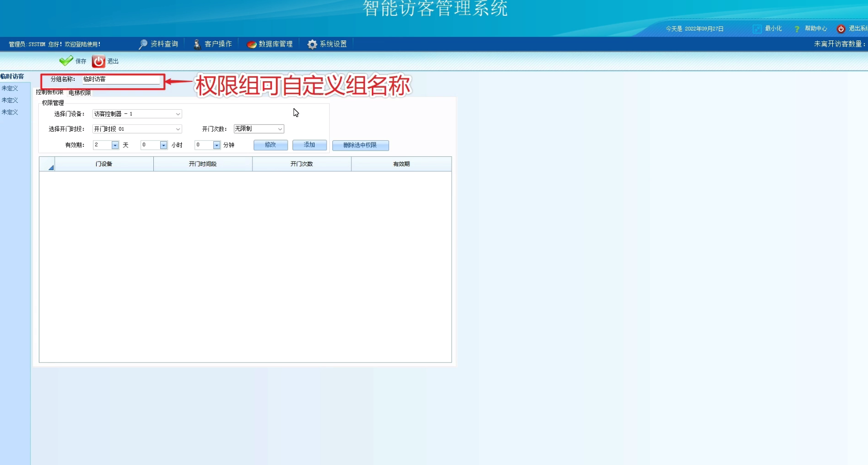The width and height of the screenshot is (868, 465).
Task: Click the red power exit icon
Action: [x=98, y=61]
